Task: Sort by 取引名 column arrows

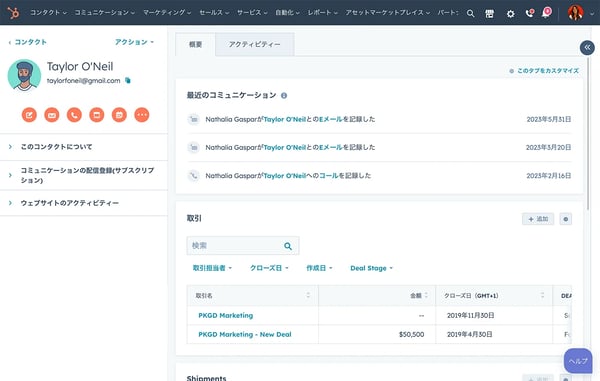Action: point(308,295)
